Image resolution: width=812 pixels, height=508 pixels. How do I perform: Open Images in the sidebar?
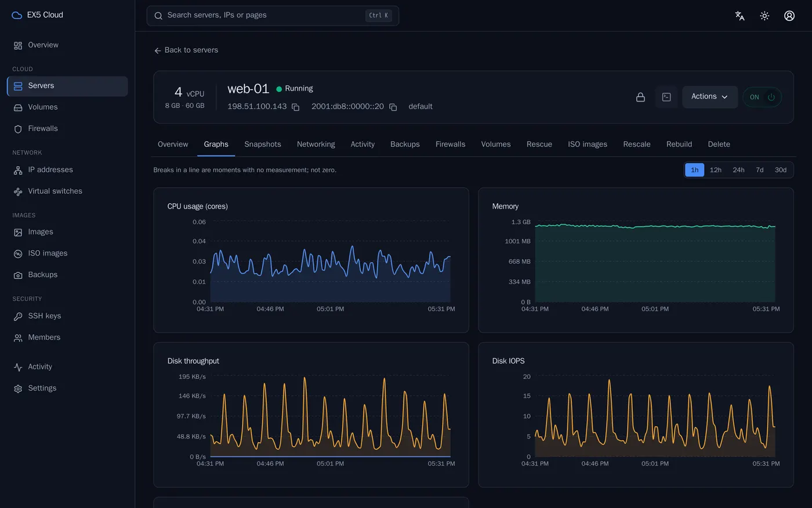coord(67,232)
